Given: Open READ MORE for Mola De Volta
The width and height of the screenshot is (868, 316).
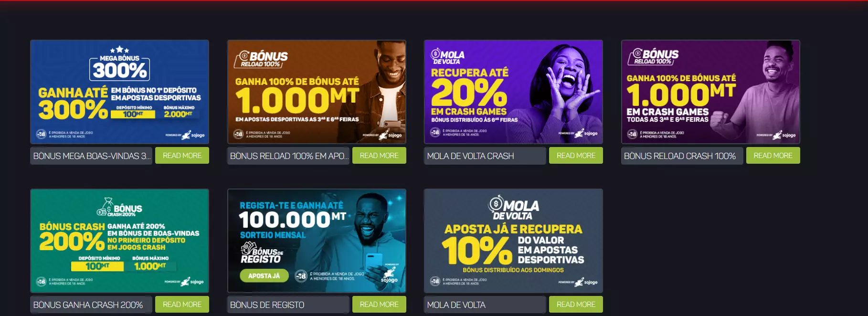Looking at the screenshot, I should 576,305.
